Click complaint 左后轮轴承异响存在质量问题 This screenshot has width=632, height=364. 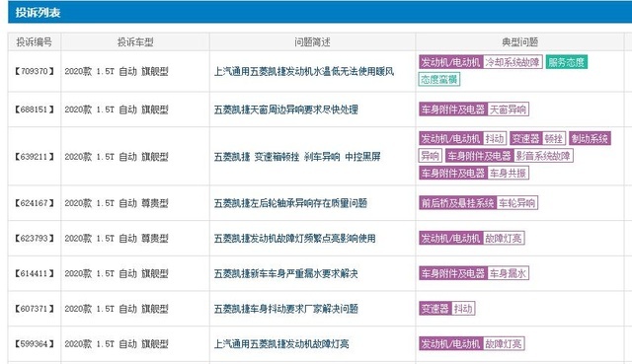click(290, 203)
